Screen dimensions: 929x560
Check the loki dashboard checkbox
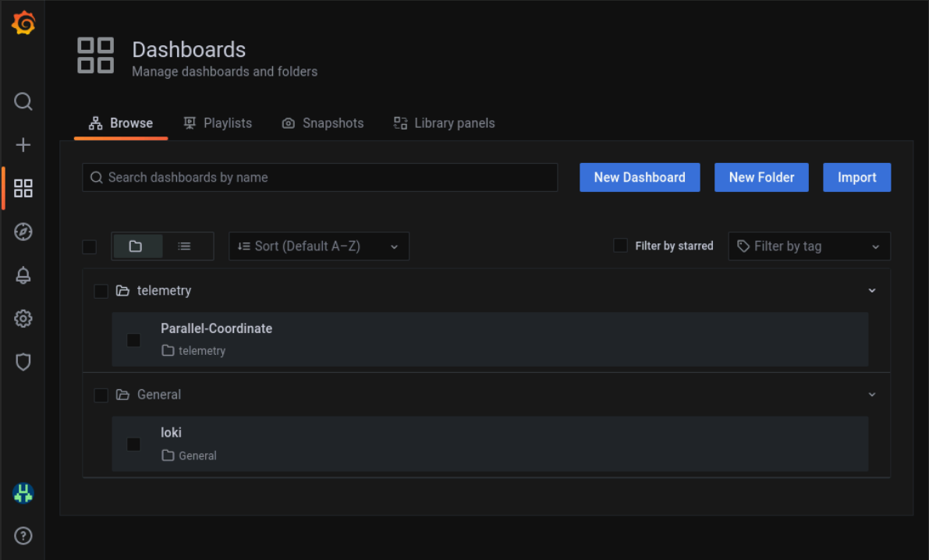(x=134, y=445)
